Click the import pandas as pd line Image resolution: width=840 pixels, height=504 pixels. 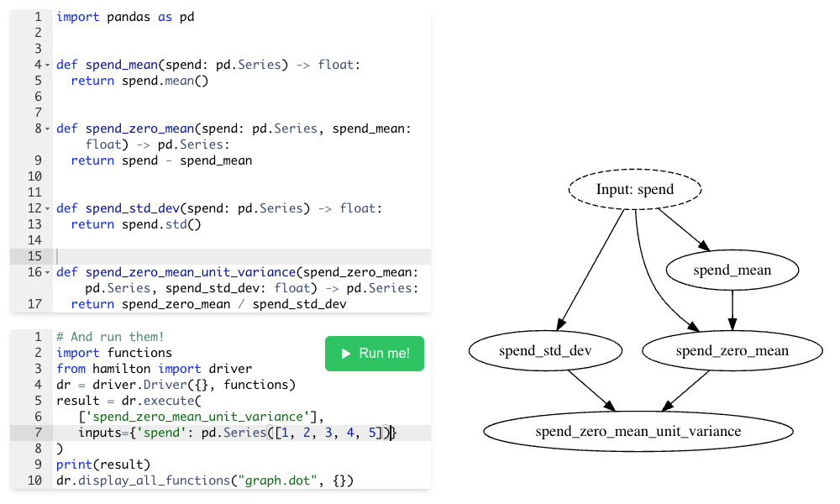pyautogui.click(x=125, y=17)
